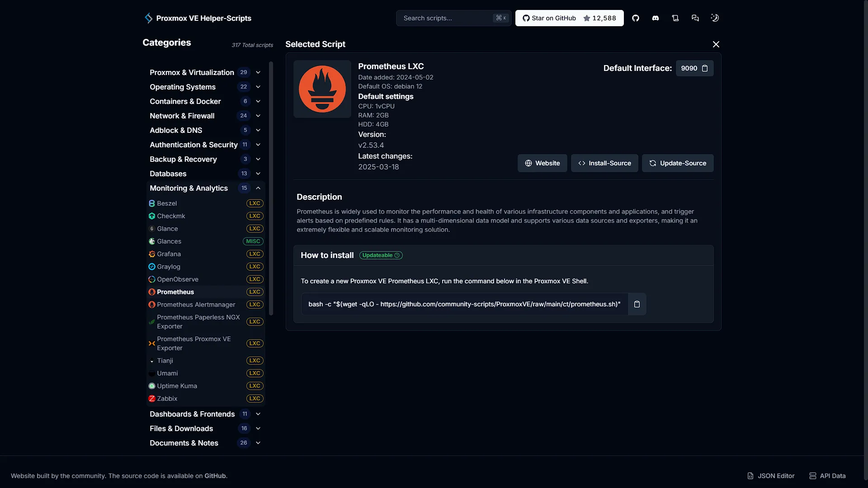The image size is (868, 488).
Task: Open the Prometheus Website button
Action: 542,163
